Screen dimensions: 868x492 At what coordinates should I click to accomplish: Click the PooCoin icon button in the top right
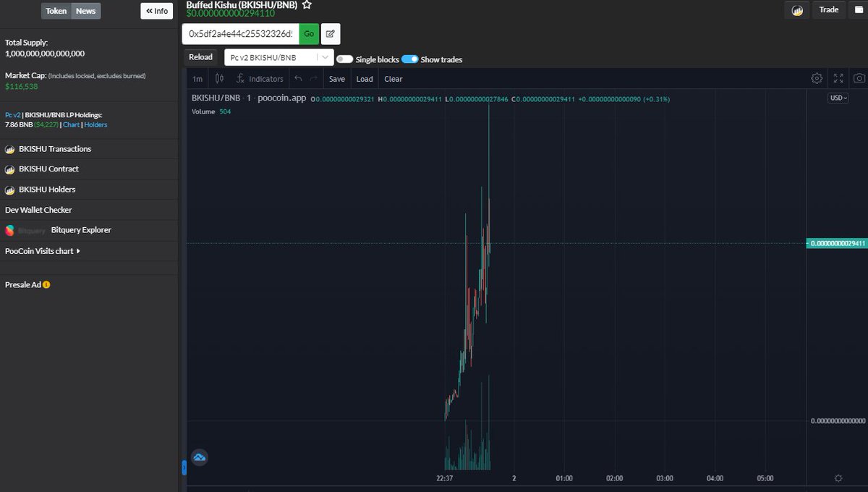[x=796, y=10]
